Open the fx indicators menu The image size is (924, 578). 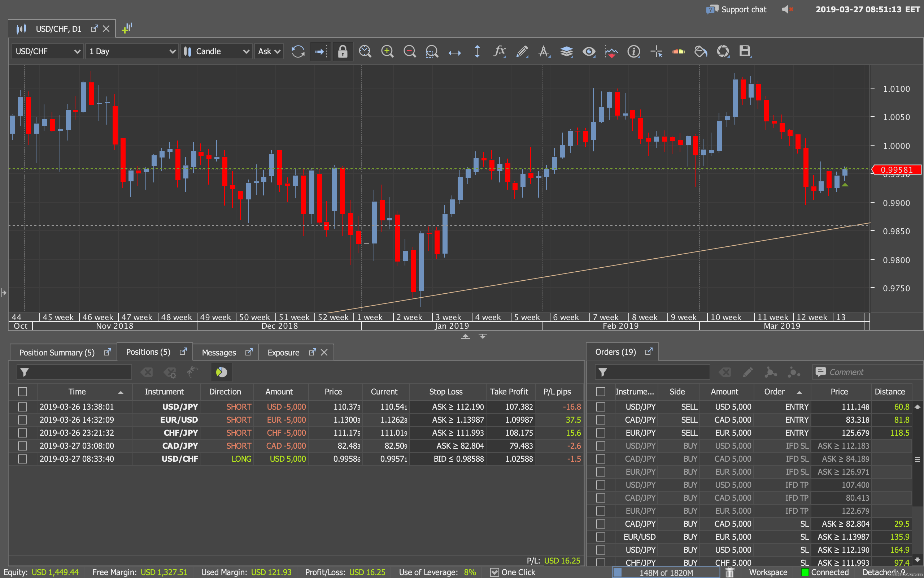pos(500,51)
